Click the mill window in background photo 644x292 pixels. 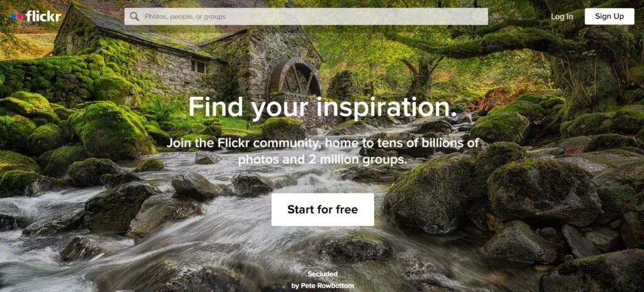198,66
